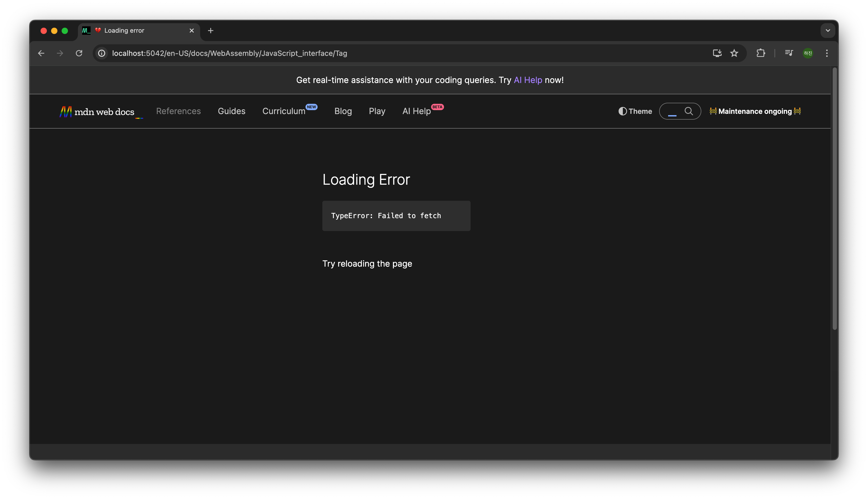Viewport: 868px width, 499px height.
Task: Toggle the Theme switcher
Action: [635, 111]
